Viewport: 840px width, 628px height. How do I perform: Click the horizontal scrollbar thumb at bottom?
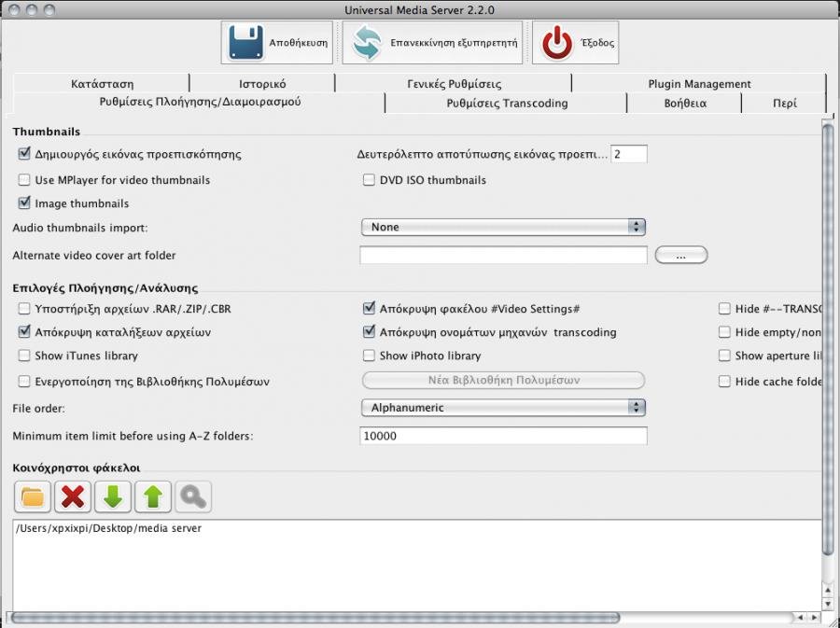point(315,618)
